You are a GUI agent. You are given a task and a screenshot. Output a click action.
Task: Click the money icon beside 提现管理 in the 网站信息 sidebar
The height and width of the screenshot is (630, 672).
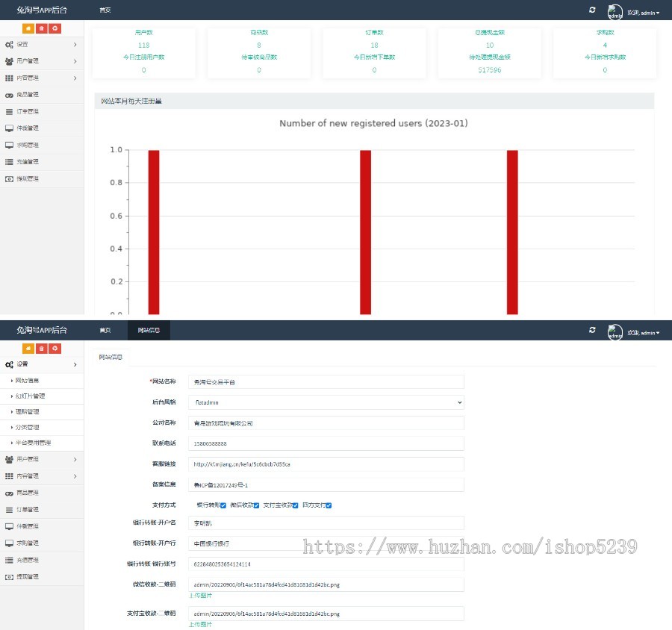point(9,577)
